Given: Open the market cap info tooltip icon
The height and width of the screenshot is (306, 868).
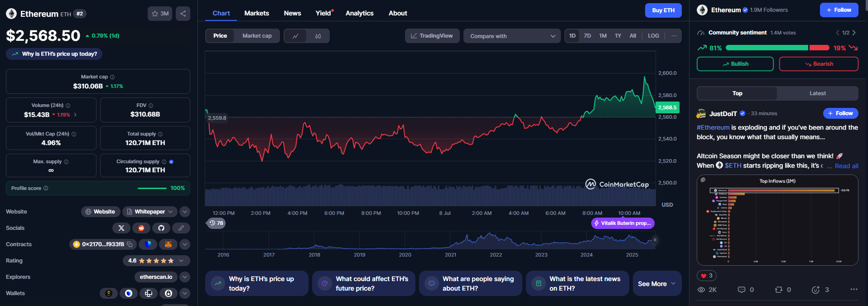Looking at the screenshot, I should [112, 77].
